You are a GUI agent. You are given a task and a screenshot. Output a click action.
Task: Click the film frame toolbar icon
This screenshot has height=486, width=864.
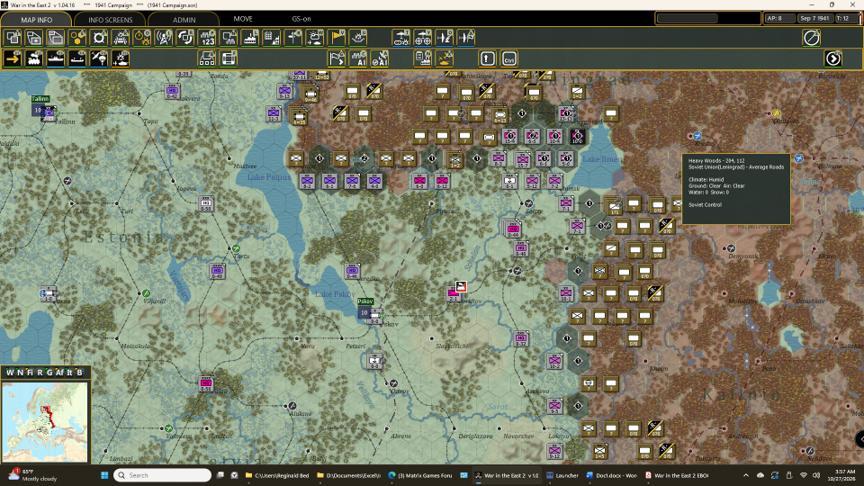[x=229, y=58]
